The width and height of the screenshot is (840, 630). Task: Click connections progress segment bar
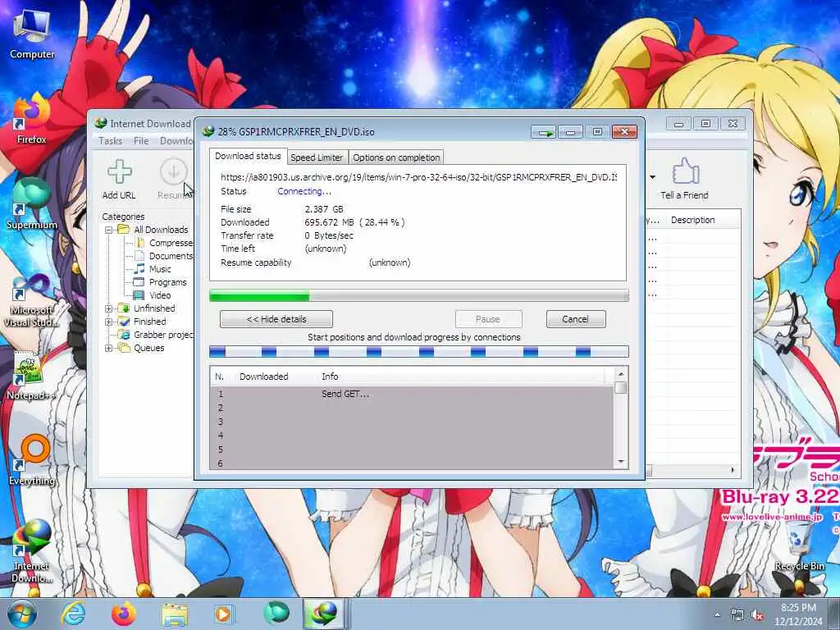coord(419,352)
